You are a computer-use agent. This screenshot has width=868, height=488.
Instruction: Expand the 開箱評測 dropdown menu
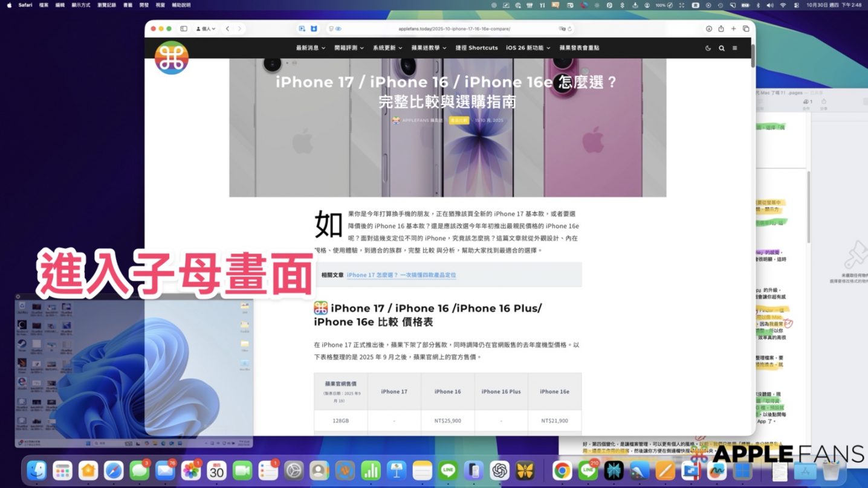point(349,48)
